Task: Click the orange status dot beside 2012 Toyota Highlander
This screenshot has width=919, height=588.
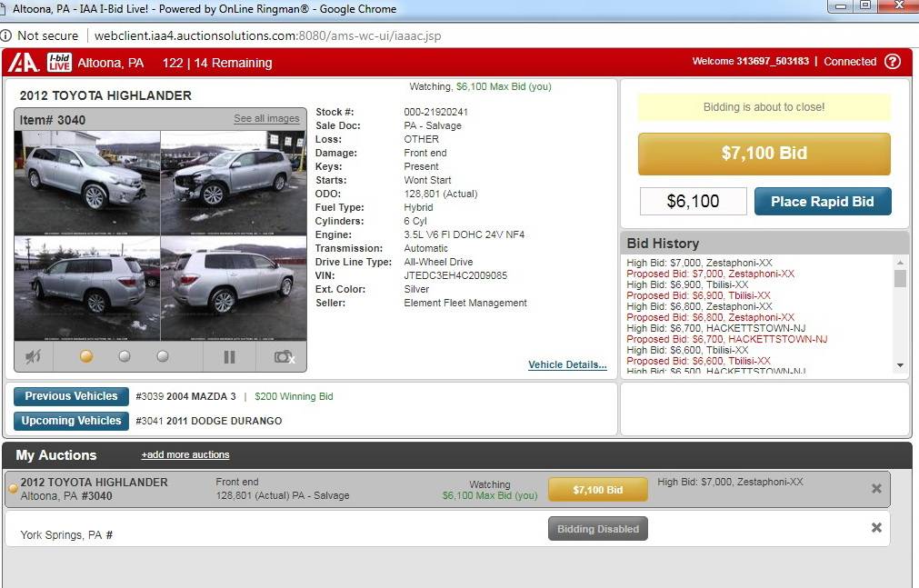Action: (x=13, y=488)
